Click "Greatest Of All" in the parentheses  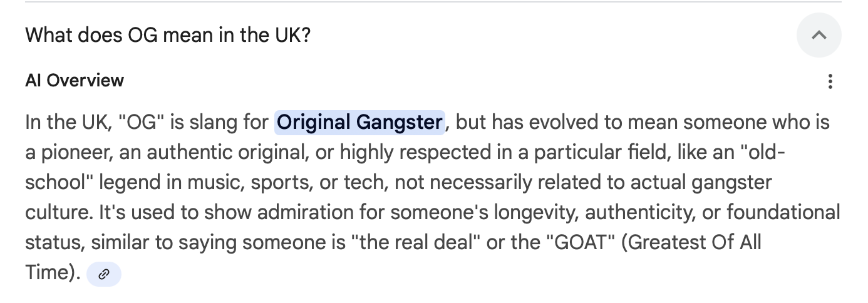[694, 242]
